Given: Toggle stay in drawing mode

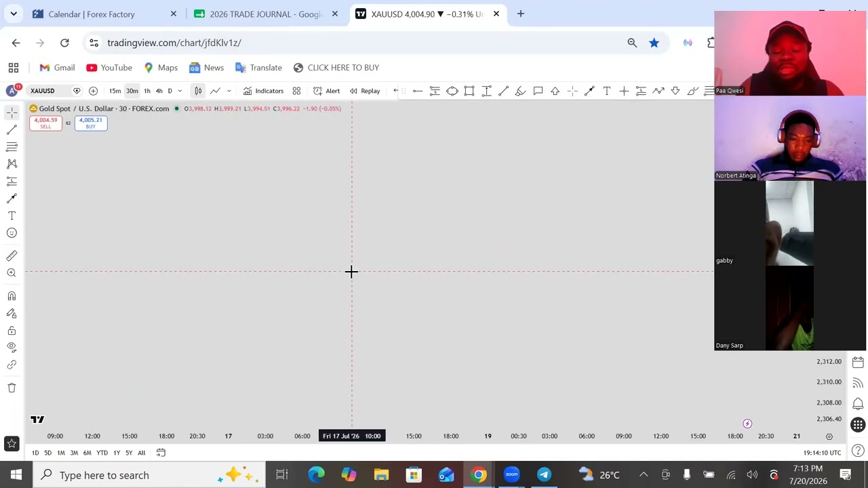Looking at the screenshot, I should tap(12, 313).
